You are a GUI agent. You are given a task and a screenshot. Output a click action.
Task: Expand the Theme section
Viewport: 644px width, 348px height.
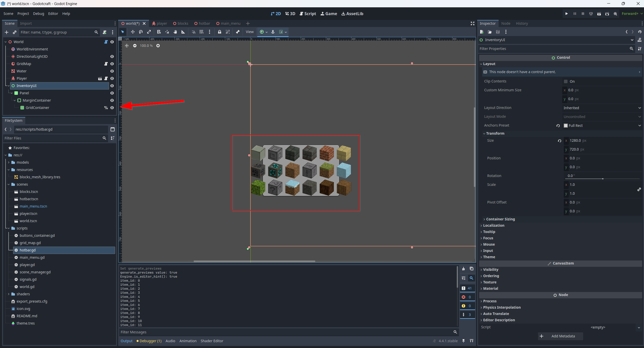click(x=489, y=257)
